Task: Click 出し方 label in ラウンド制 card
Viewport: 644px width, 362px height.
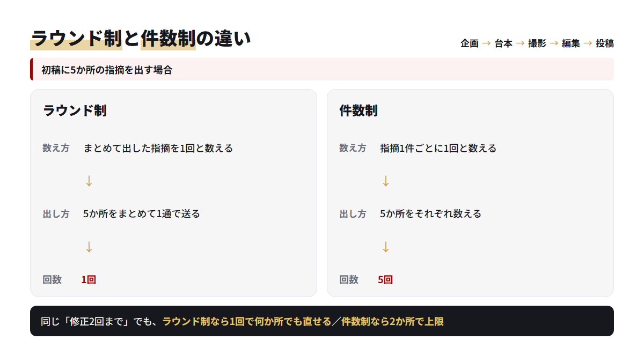Action: pos(56,214)
